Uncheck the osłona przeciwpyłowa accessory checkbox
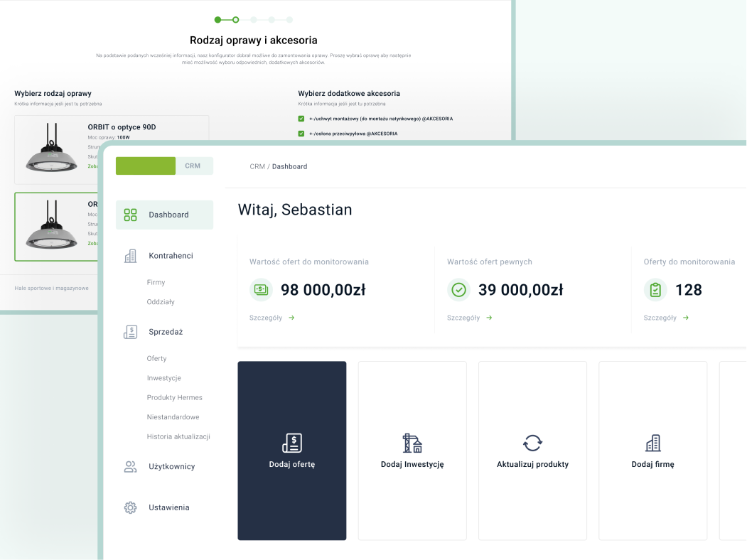Screen dimensions: 747x560 [x=301, y=134]
